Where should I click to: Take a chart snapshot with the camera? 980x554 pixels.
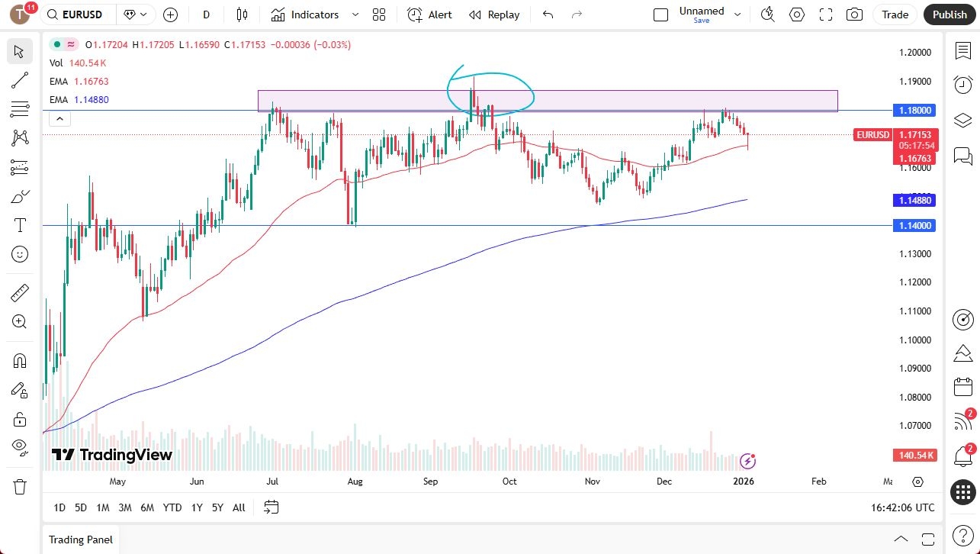[x=854, y=14]
